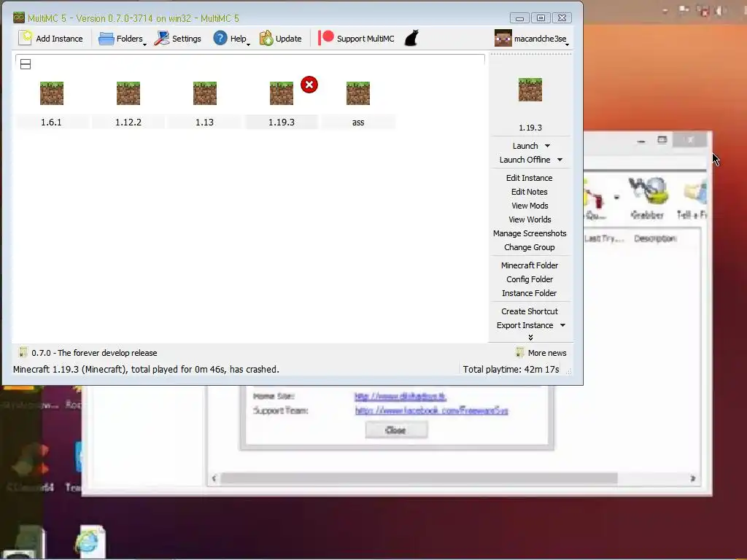Select the 1.6.1 instance icon

(x=52, y=93)
